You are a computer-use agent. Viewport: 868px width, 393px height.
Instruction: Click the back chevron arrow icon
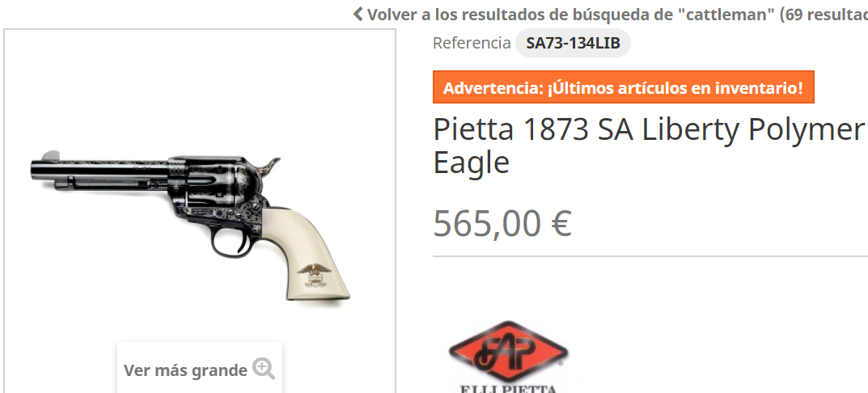click(358, 14)
